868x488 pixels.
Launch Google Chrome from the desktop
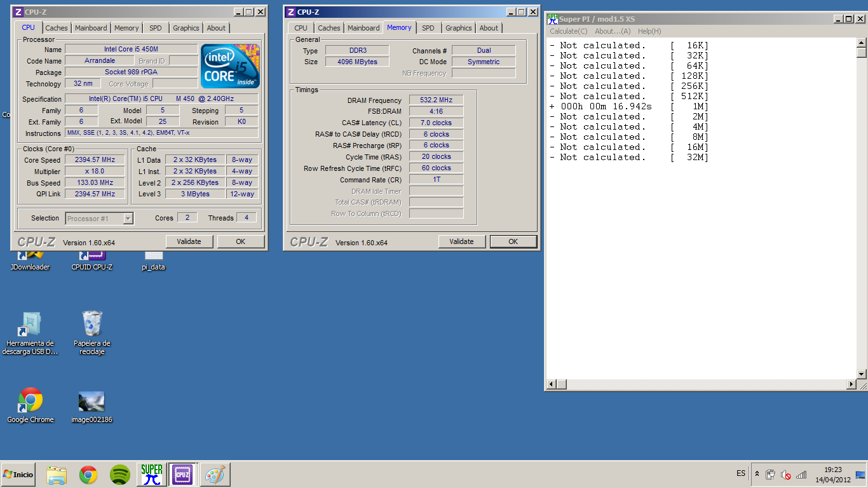[x=30, y=405]
